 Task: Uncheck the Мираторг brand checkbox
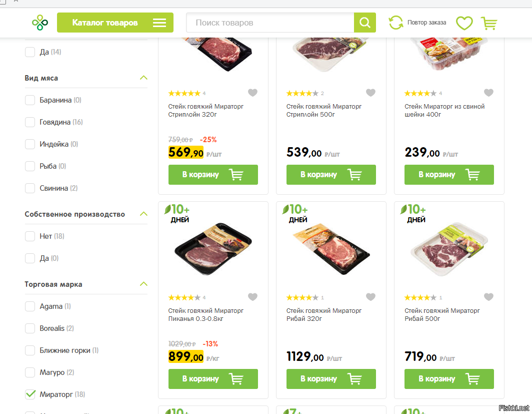pos(30,394)
